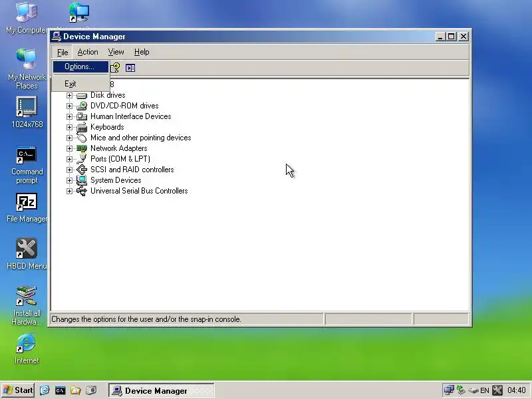Expand Universal Serial Bus Controllers node
This screenshot has height=399, width=532.
point(69,191)
